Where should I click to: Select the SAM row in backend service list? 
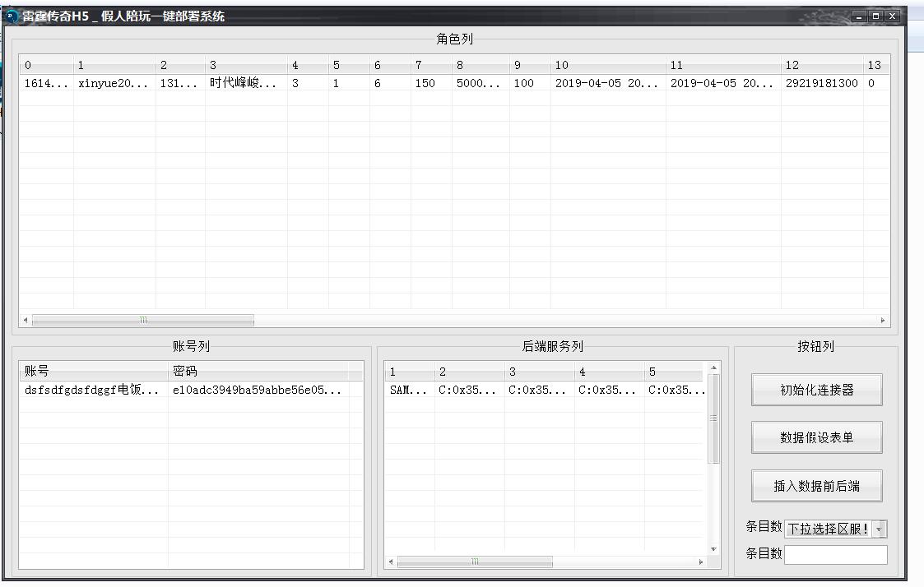tap(408, 391)
